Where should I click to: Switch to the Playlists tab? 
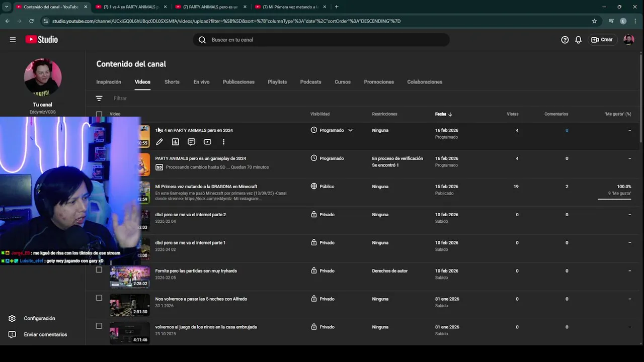click(277, 82)
